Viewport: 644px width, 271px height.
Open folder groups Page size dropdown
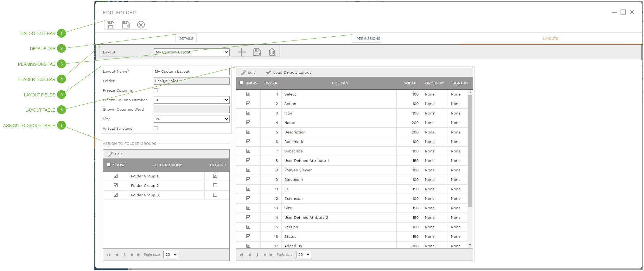[171, 255]
